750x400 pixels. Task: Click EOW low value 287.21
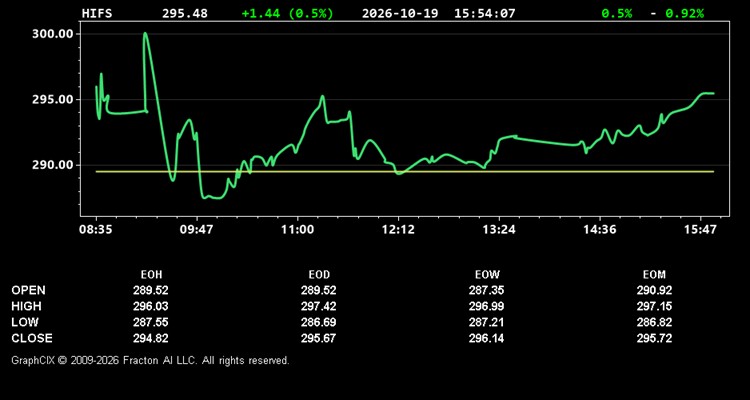click(x=486, y=322)
